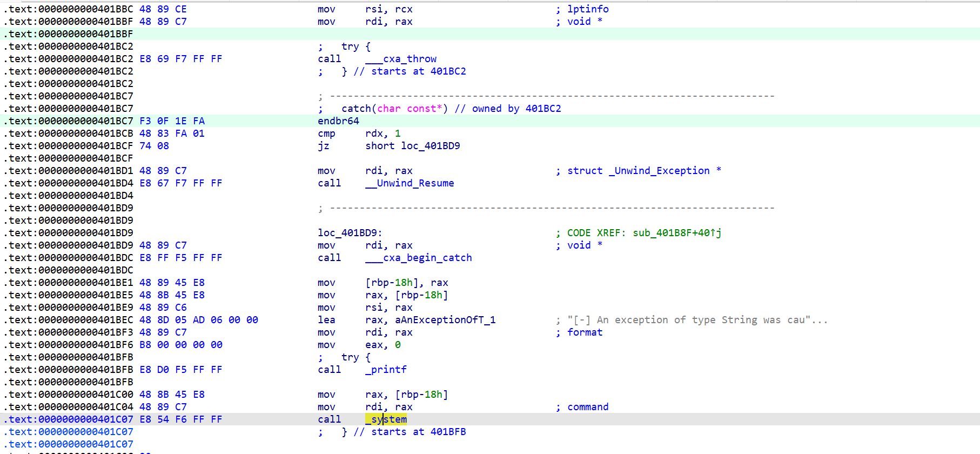Viewport: 980px width, 454px height.
Task: Click the lptinfo comment
Action: point(588,9)
